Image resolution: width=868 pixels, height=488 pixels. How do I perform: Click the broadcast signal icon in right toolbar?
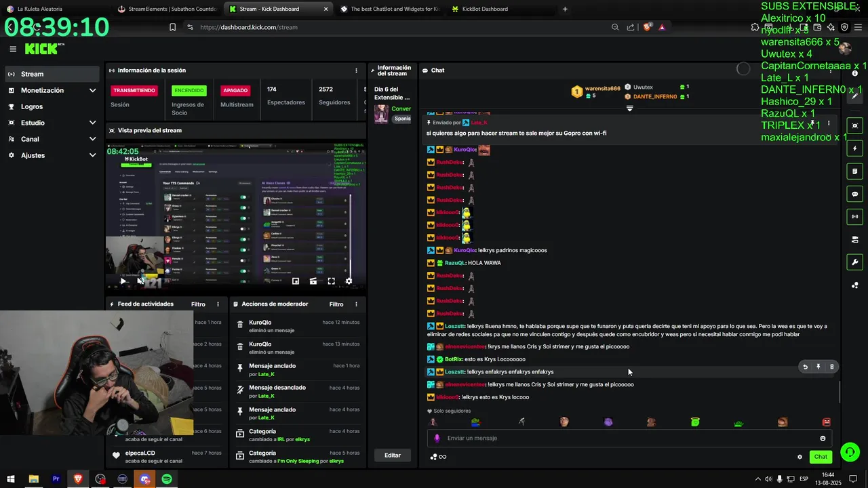[855, 217]
